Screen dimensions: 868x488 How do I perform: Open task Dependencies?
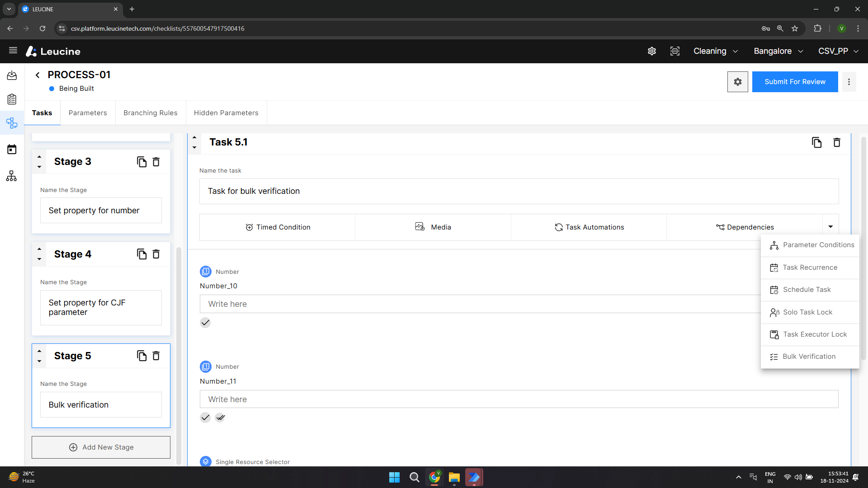point(745,227)
